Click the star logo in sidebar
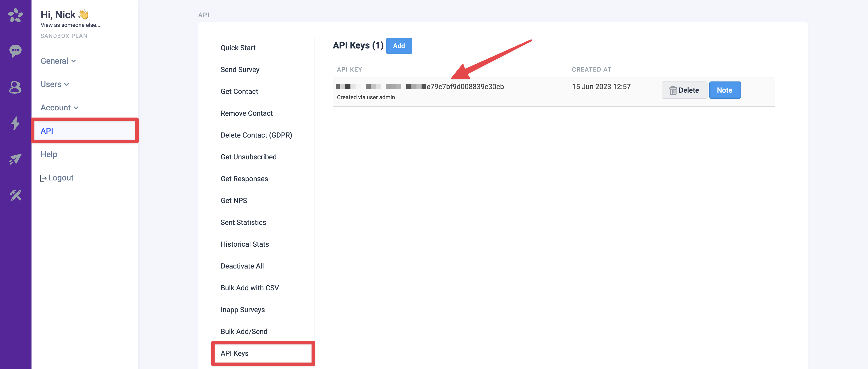The width and height of the screenshot is (868, 369). (x=15, y=15)
